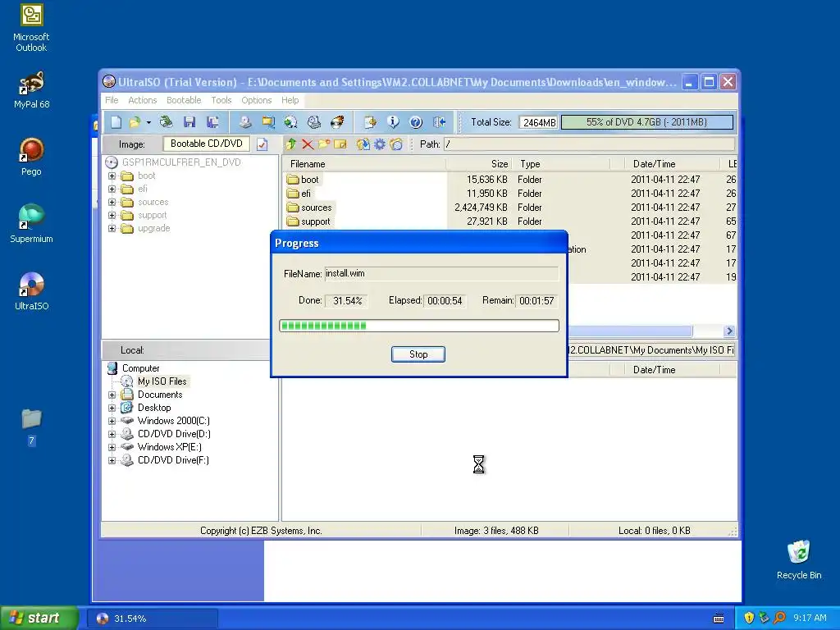Click the Start button on taskbar
The image size is (840, 630).
click(x=39, y=618)
